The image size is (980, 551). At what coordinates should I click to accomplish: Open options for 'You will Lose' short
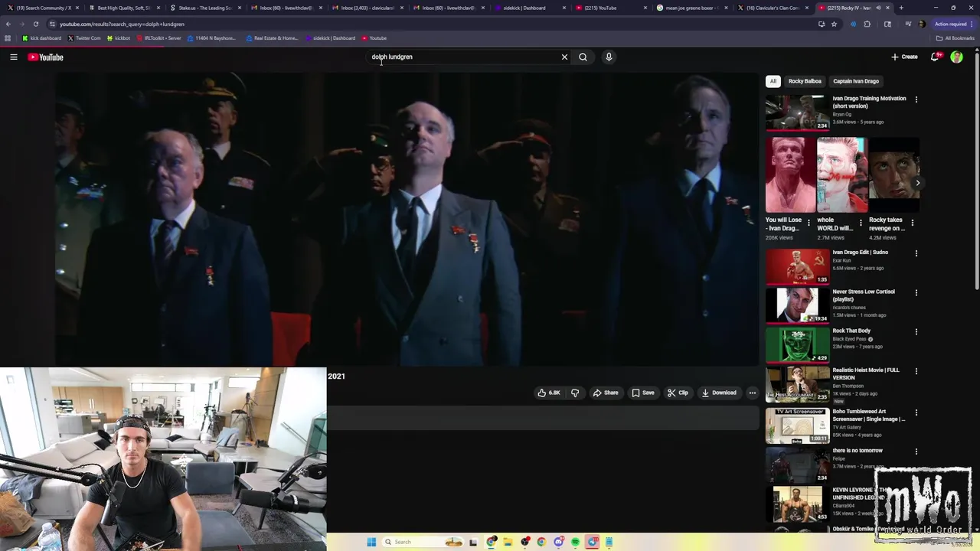(808, 223)
